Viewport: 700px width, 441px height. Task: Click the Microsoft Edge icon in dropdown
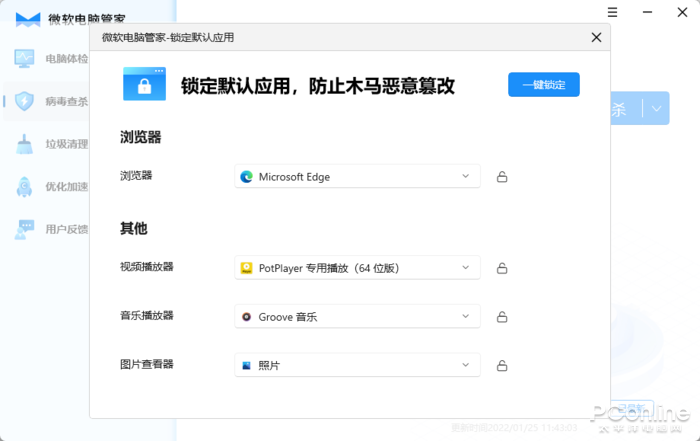point(246,177)
